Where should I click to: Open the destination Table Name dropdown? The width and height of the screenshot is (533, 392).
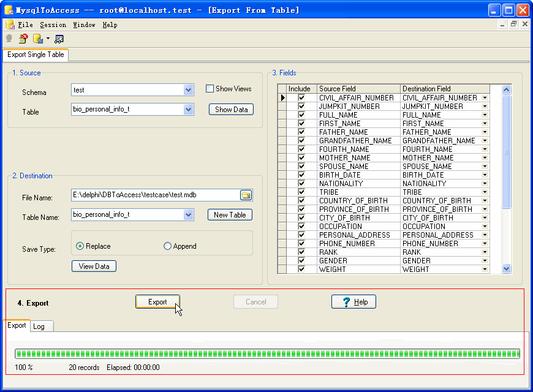click(188, 215)
